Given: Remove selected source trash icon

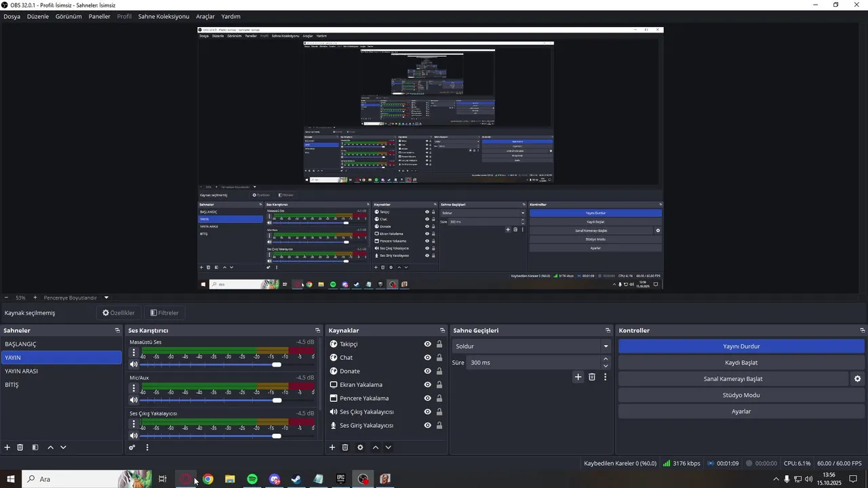Looking at the screenshot, I should [345, 447].
